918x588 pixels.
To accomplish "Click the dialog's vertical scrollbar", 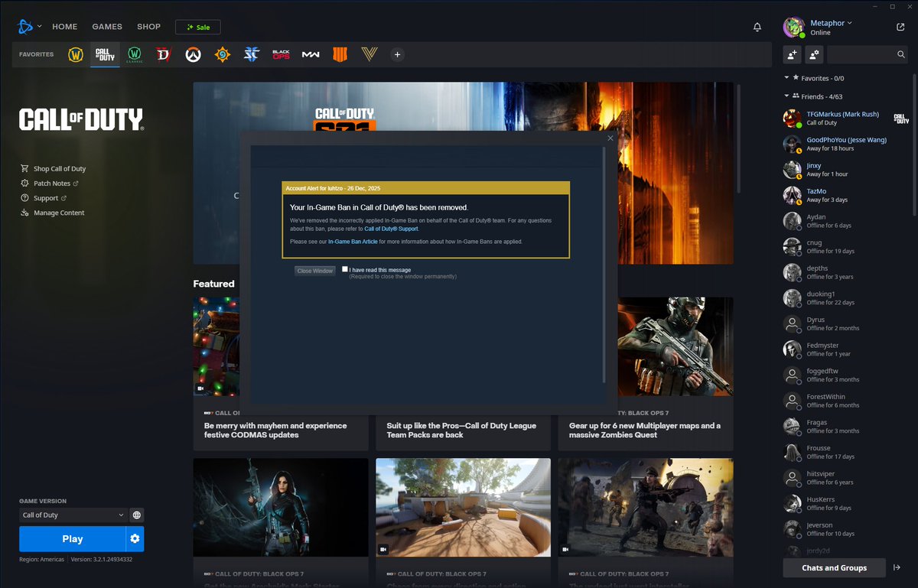I will tap(604, 264).
